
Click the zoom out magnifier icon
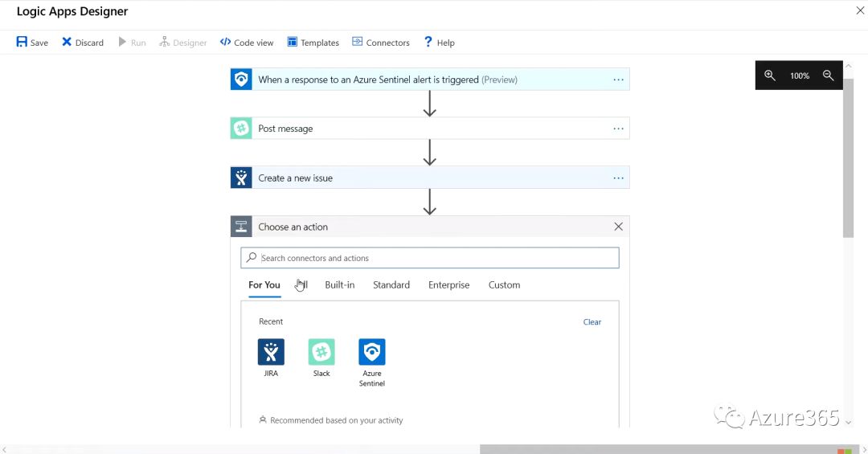click(x=828, y=76)
